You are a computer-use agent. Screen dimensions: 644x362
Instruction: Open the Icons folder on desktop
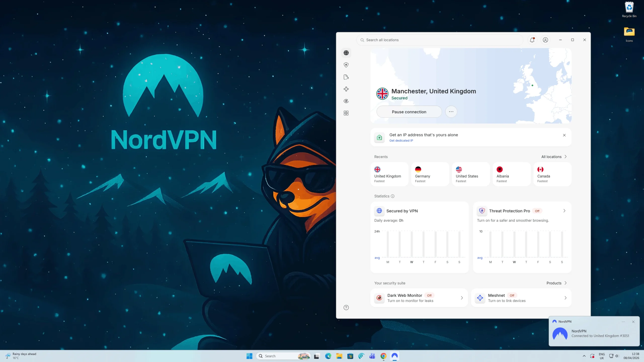tap(629, 34)
